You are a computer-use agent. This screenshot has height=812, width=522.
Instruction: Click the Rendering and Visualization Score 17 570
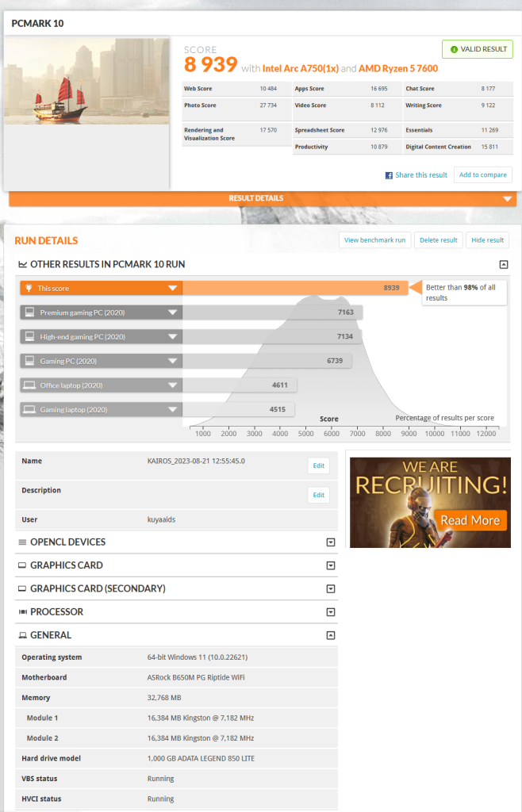(x=268, y=131)
